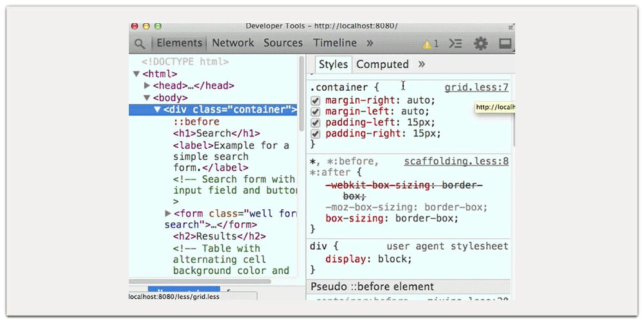Click the display block declaration

coord(368,260)
